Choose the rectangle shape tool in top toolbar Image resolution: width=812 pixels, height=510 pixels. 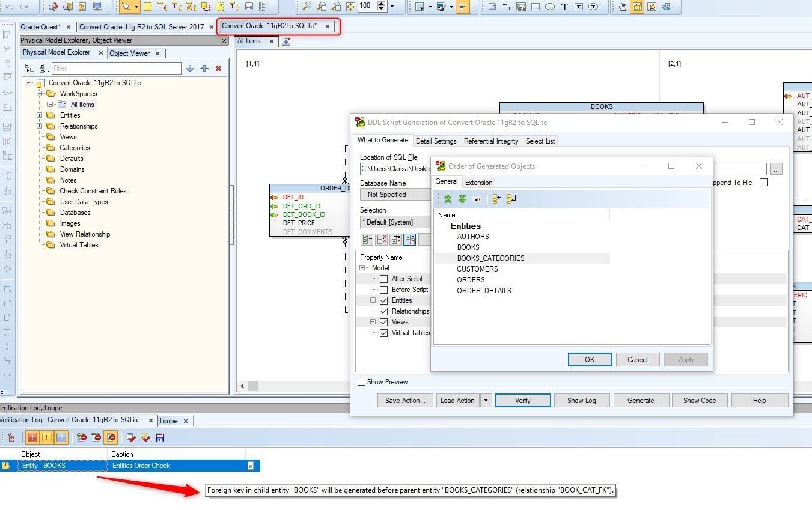535,7
